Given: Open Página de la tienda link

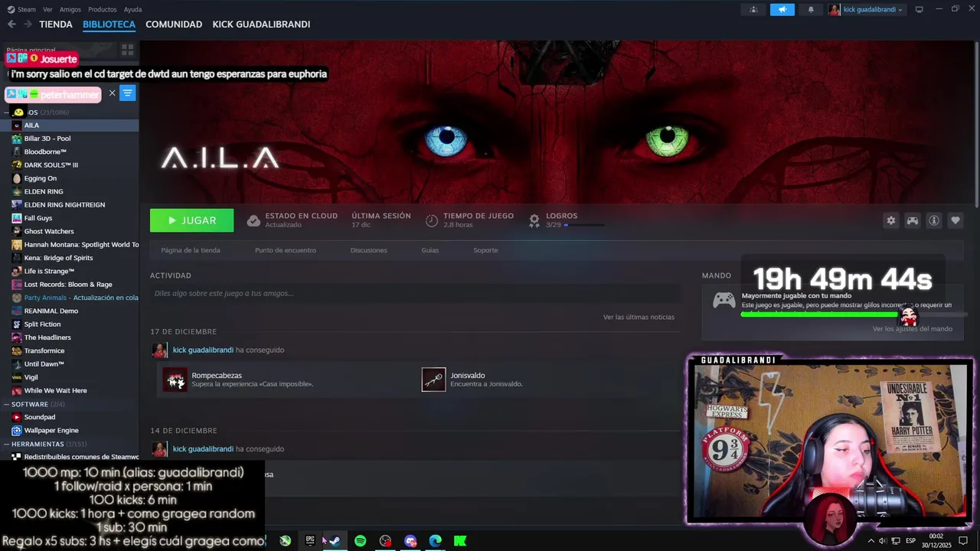Looking at the screenshot, I should pos(191,250).
